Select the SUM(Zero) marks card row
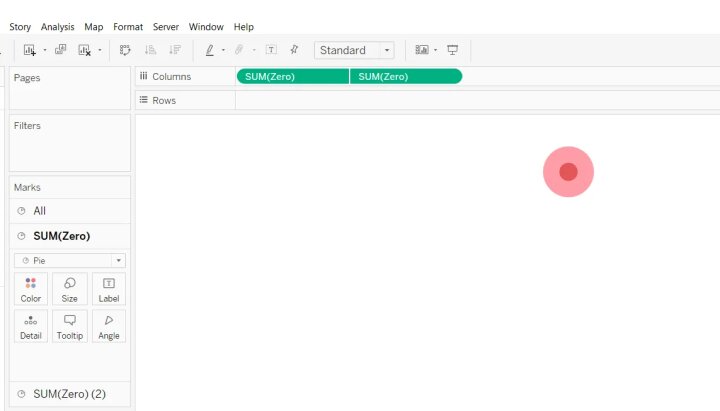 70,236
